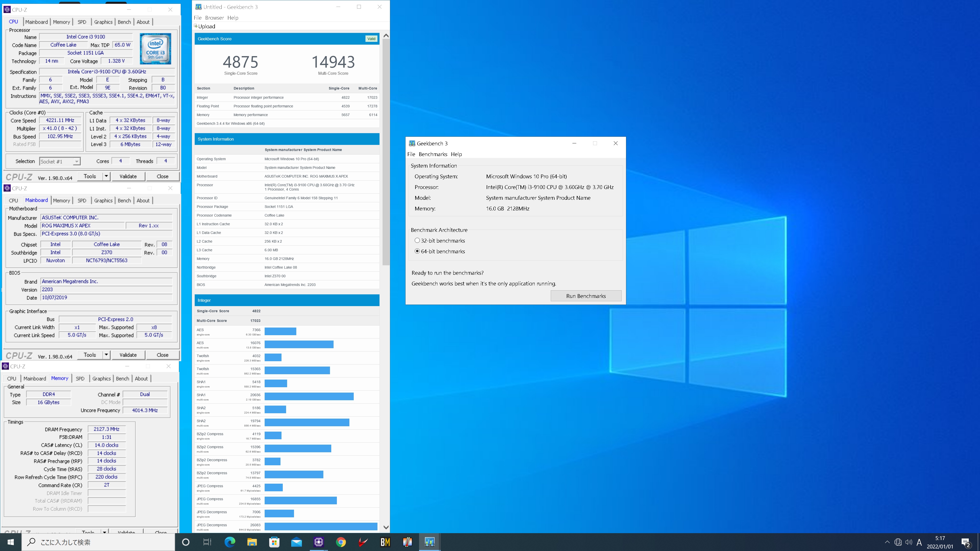Click the Memory performance row in Geekbench
This screenshot has height=551, width=980.
(287, 115)
